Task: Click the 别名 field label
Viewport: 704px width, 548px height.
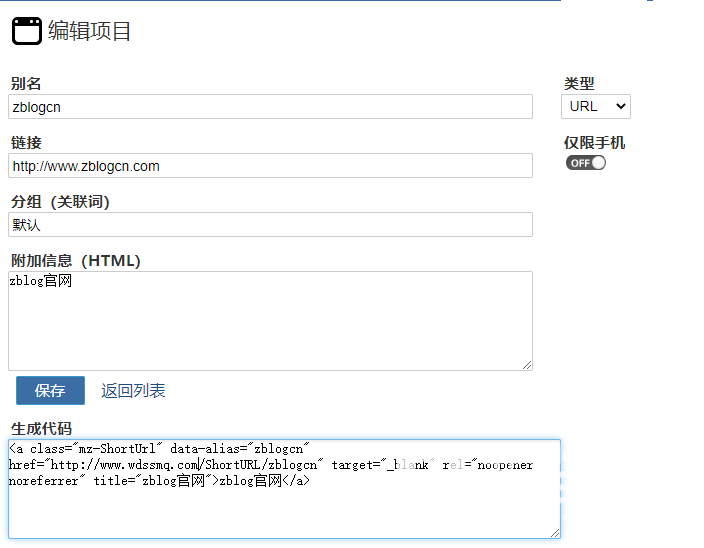Action: 26,84
